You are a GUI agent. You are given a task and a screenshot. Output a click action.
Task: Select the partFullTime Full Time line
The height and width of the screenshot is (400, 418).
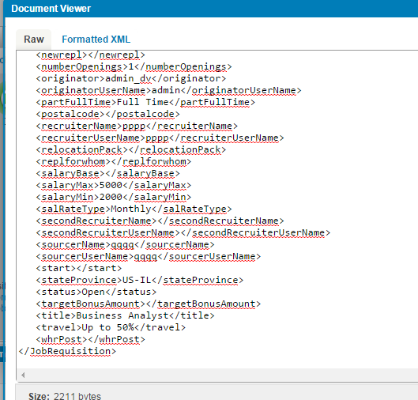click(x=145, y=102)
